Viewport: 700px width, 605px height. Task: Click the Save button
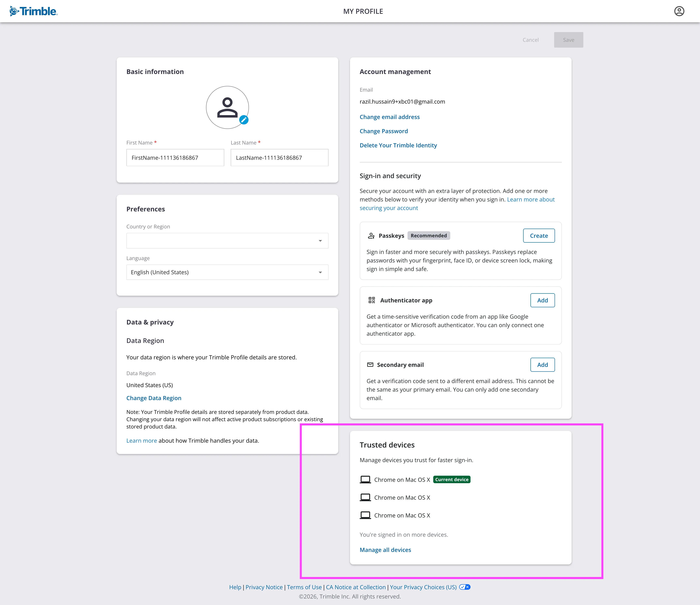[569, 40]
